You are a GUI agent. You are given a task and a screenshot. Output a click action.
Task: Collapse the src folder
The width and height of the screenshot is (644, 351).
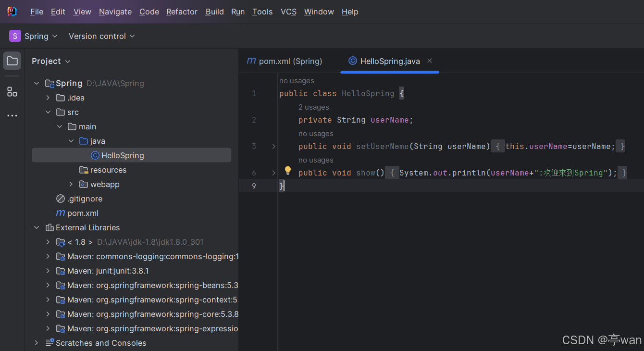[x=48, y=112]
